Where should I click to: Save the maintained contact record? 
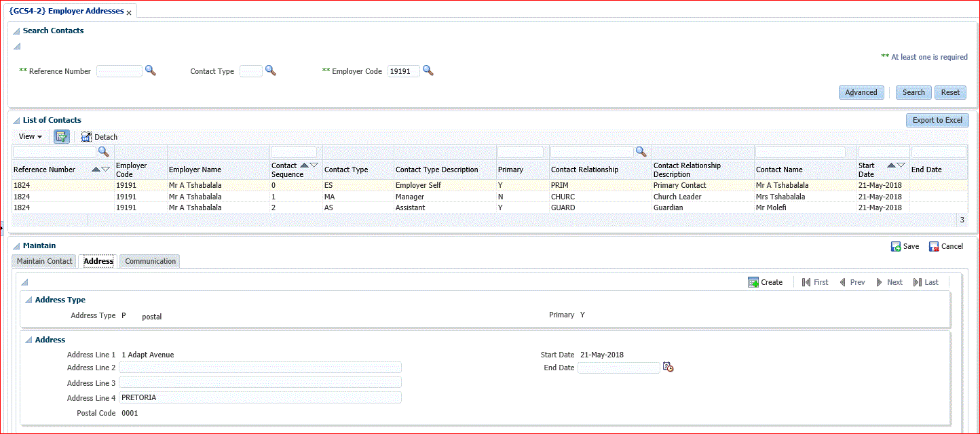click(x=905, y=246)
